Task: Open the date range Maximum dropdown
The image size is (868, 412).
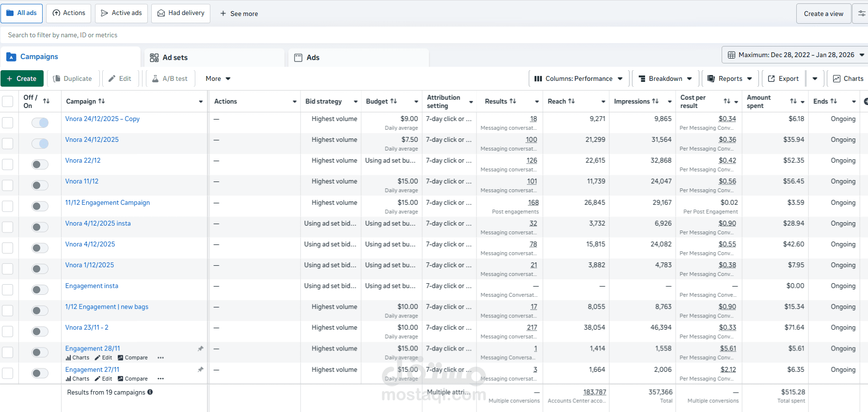Action: coord(794,55)
